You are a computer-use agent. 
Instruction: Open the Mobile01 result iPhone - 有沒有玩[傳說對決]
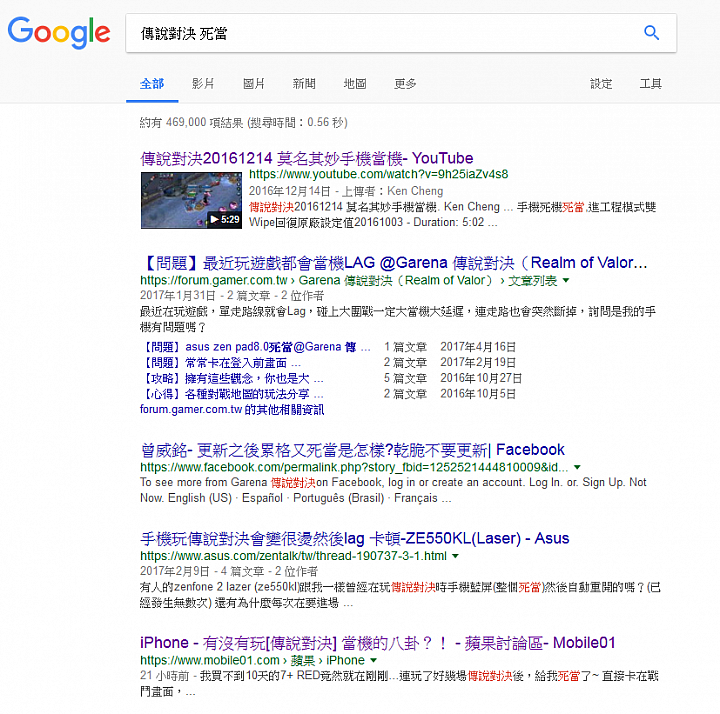coord(377,643)
